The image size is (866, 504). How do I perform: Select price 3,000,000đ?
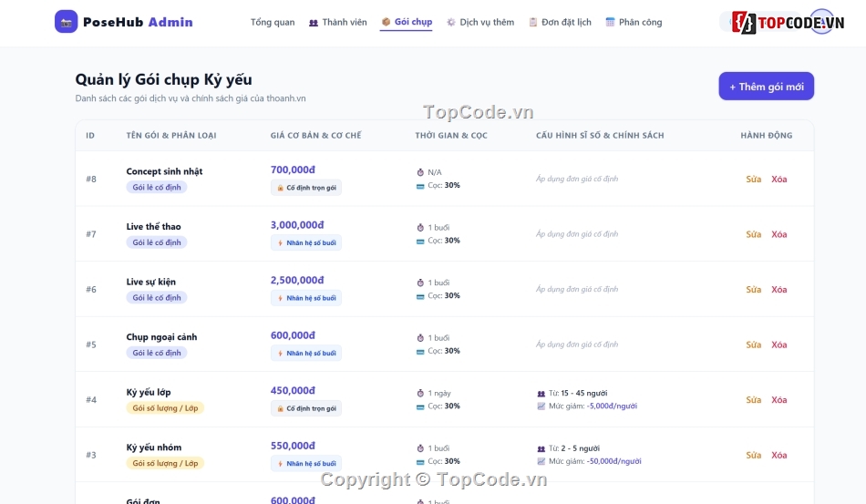[x=297, y=225]
